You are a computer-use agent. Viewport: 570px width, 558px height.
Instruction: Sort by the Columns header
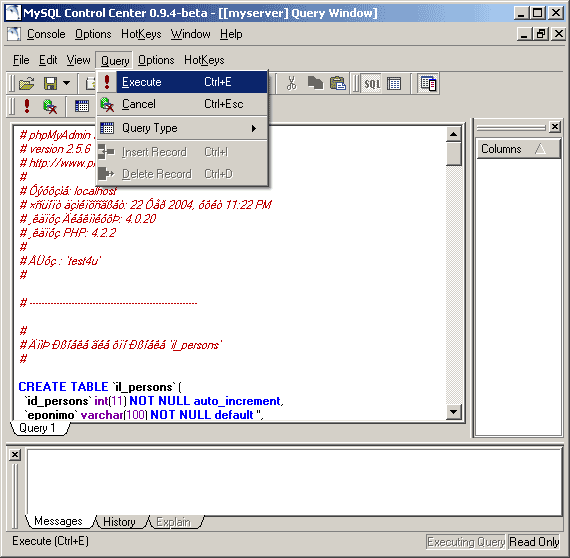click(518, 149)
